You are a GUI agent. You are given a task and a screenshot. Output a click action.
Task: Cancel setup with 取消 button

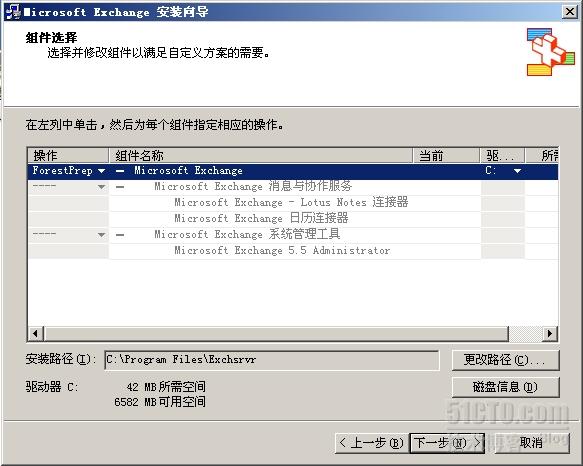coord(531,443)
